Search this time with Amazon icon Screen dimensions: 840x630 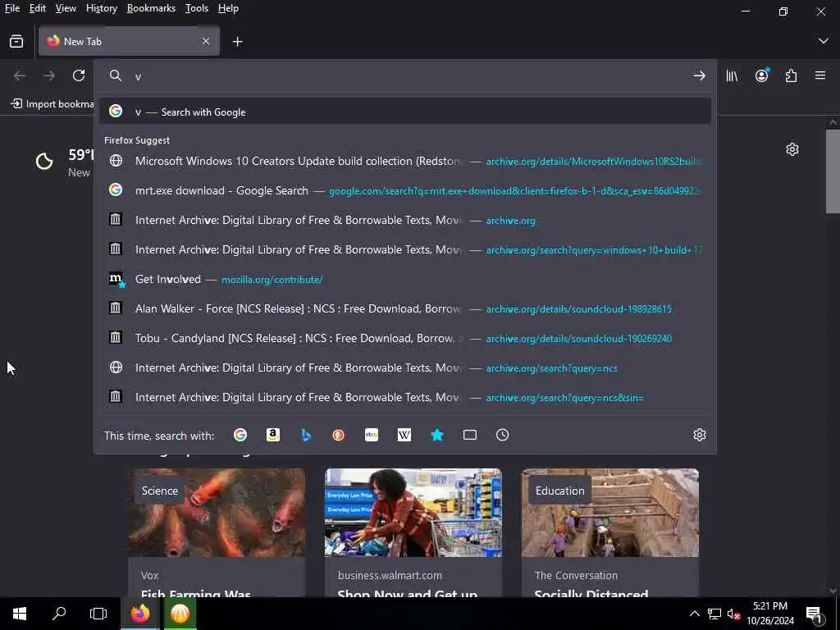pyautogui.click(x=273, y=435)
